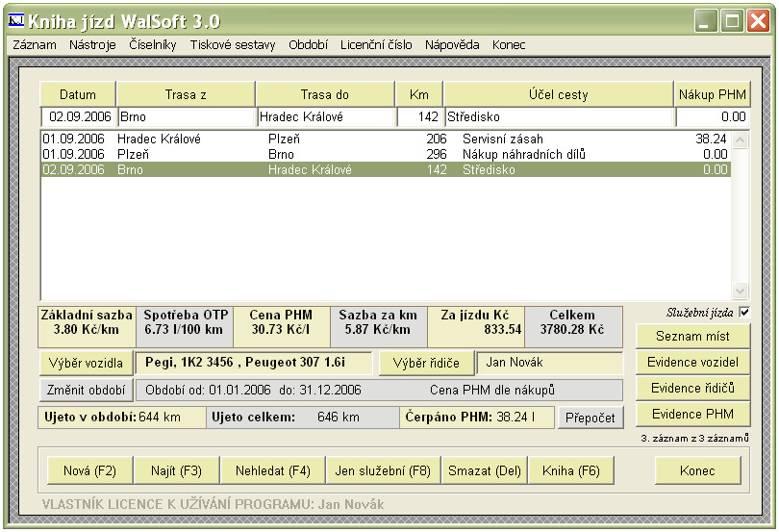Create new record with Nová (F2)
This screenshot has width=779, height=532.
(x=90, y=470)
